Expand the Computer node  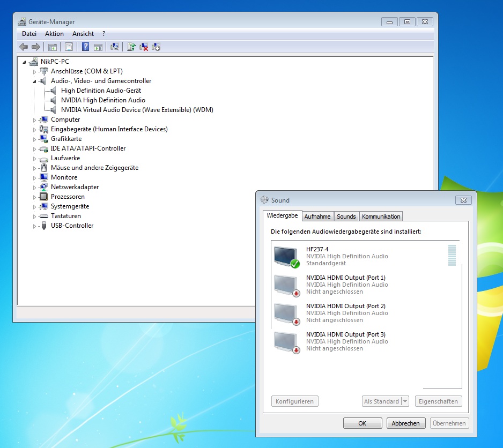34,120
